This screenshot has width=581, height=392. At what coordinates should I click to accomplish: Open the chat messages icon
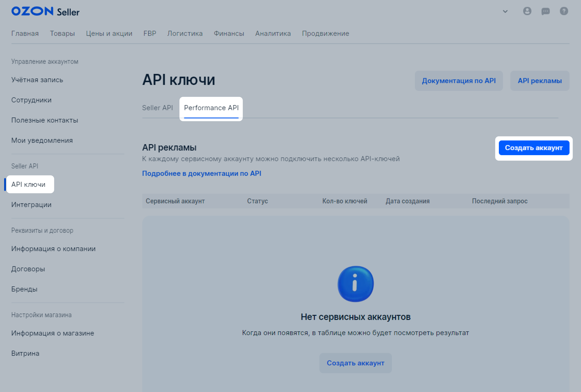(x=546, y=11)
